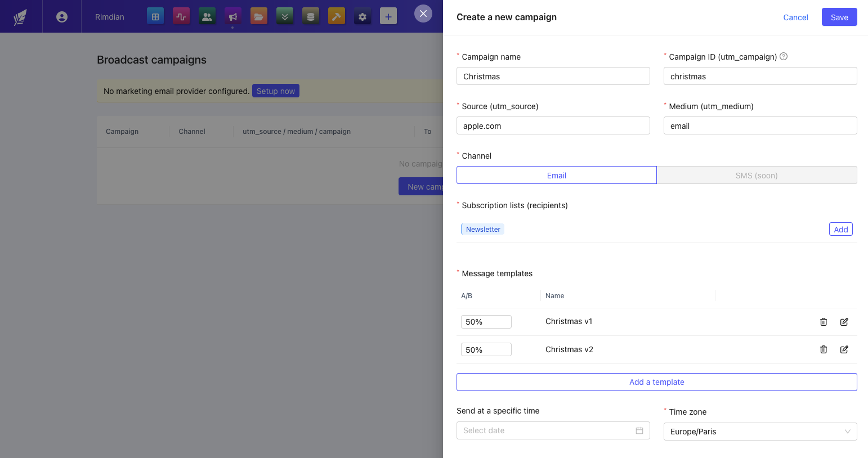This screenshot has width=868, height=458.
Task: Click the Source field with apple.com
Action: [553, 125]
